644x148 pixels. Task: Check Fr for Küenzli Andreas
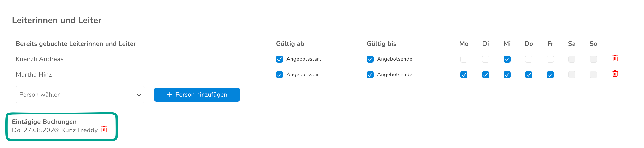click(x=550, y=59)
